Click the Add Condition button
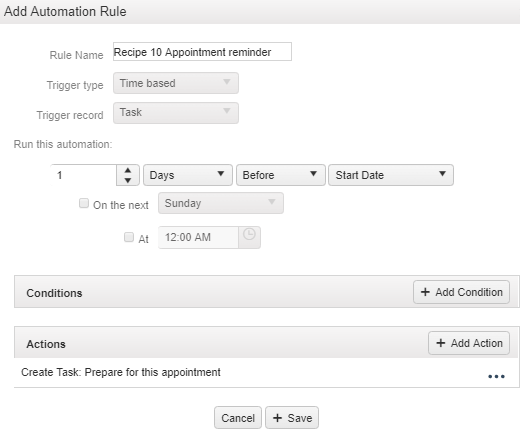520x445 pixels. click(x=461, y=292)
